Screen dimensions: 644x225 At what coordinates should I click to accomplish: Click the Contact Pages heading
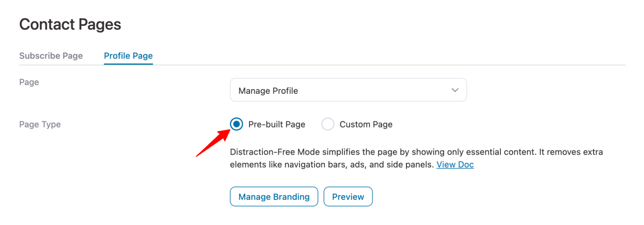tap(70, 24)
